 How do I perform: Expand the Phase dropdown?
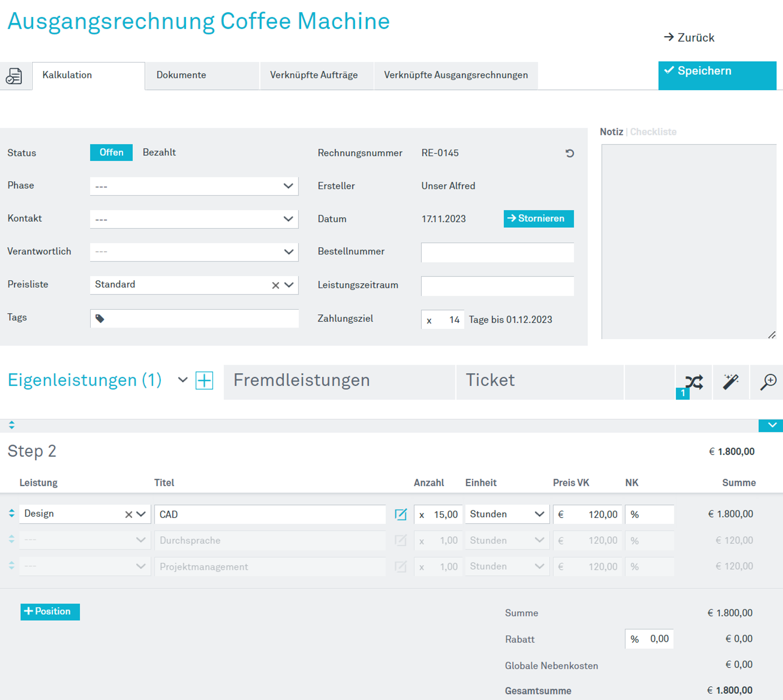coord(289,185)
